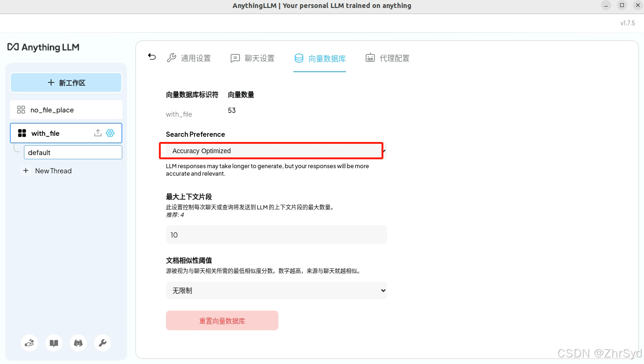The height and width of the screenshot is (364, 644).
Task: Open the Search Preference dropdown
Action: [x=277, y=151]
